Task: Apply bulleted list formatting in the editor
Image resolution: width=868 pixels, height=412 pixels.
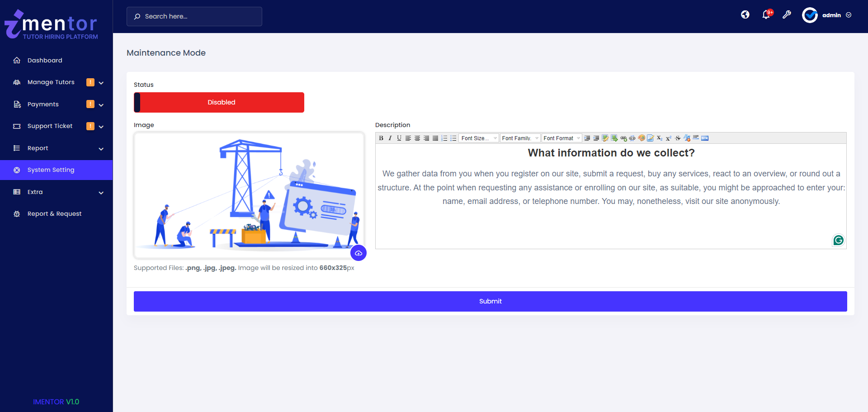Action: (453, 138)
